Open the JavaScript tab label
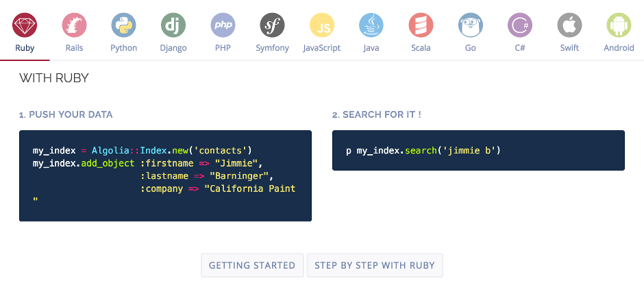644x307 pixels. click(322, 48)
